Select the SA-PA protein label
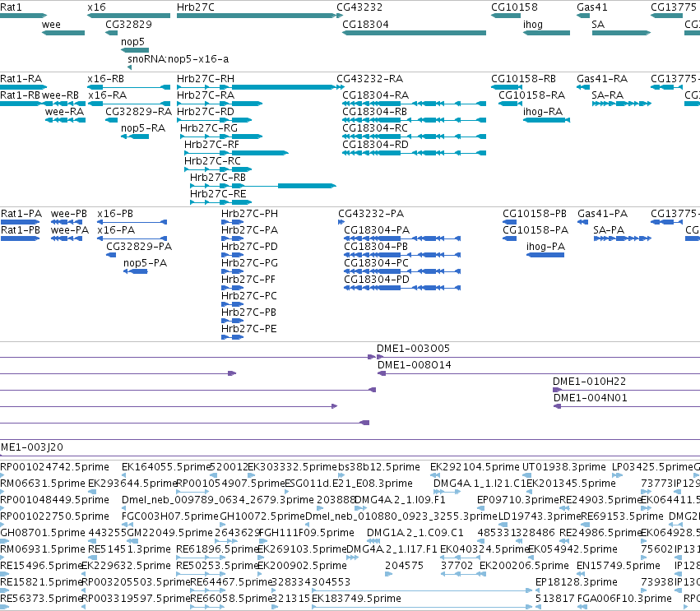700x611 pixels. 609,230
